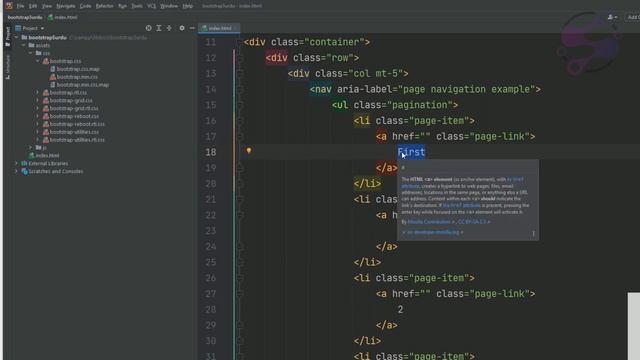Open the Navigate menu
640x360 pixels.
66,6
